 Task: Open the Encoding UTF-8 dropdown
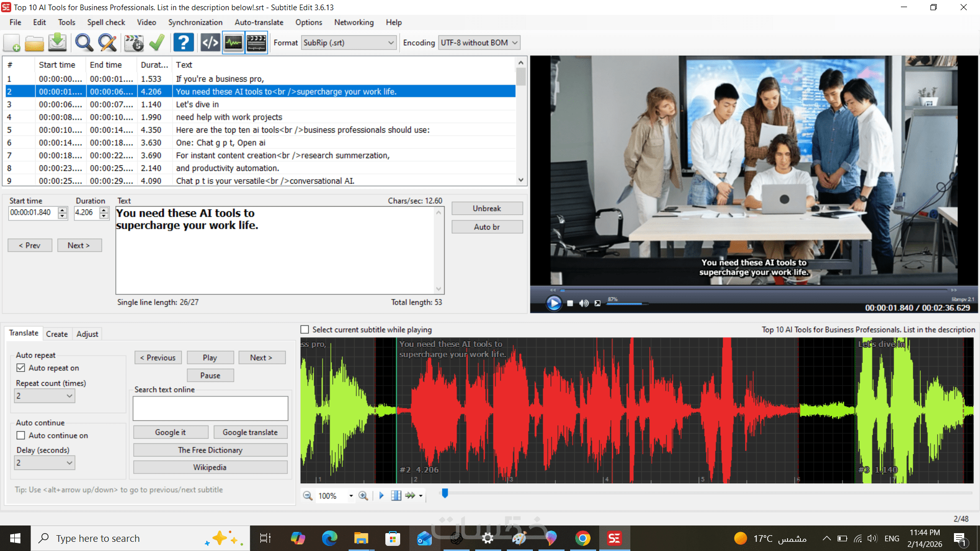[x=514, y=43]
